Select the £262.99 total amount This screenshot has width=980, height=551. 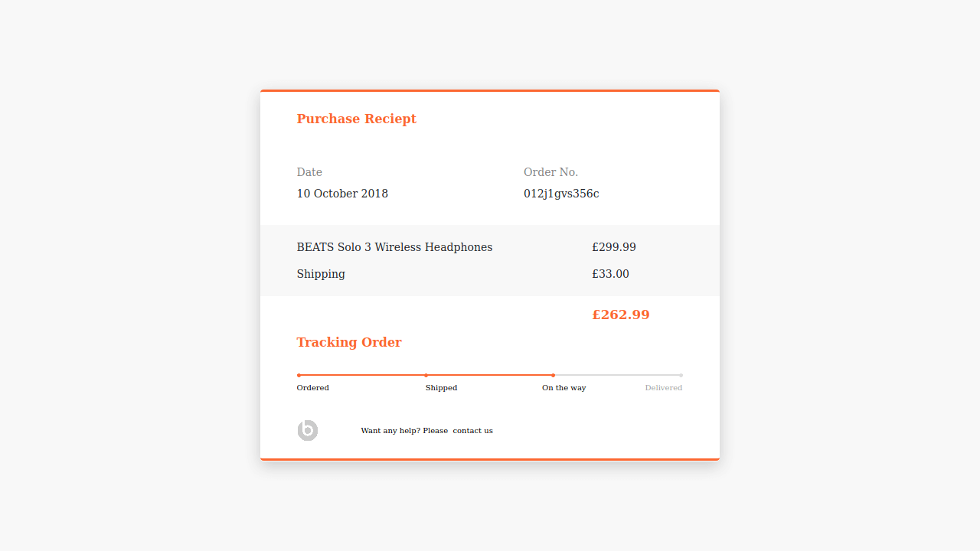[x=621, y=314]
